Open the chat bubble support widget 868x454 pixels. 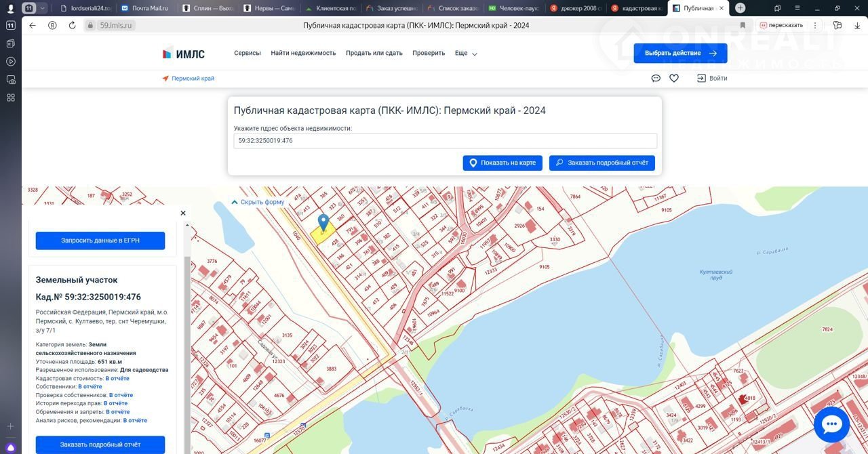pos(831,425)
